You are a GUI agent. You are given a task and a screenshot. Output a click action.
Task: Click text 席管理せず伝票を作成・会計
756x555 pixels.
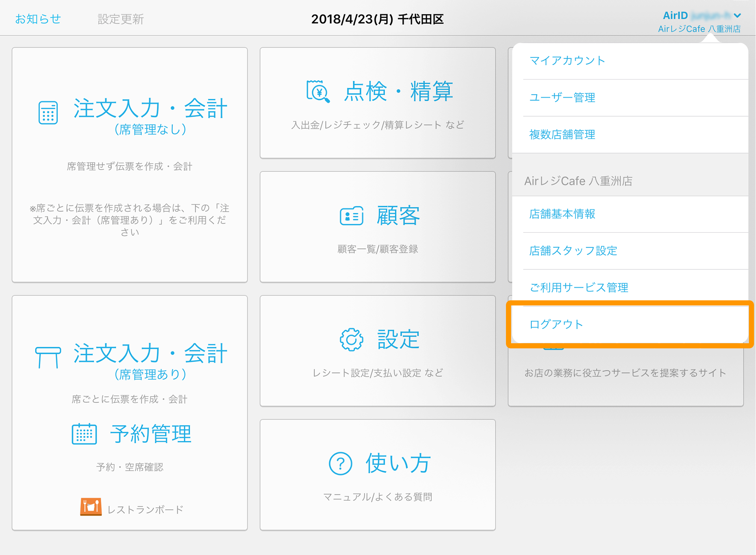pyautogui.click(x=130, y=166)
